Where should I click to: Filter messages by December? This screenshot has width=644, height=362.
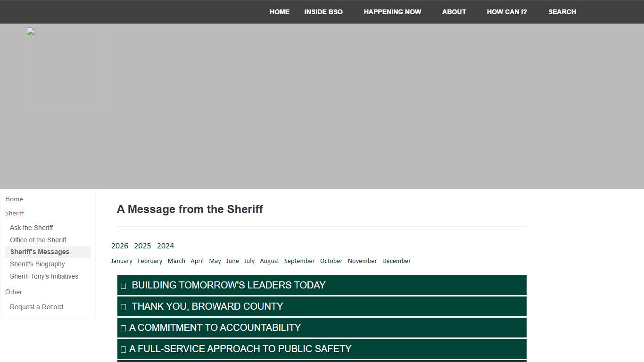point(396,261)
